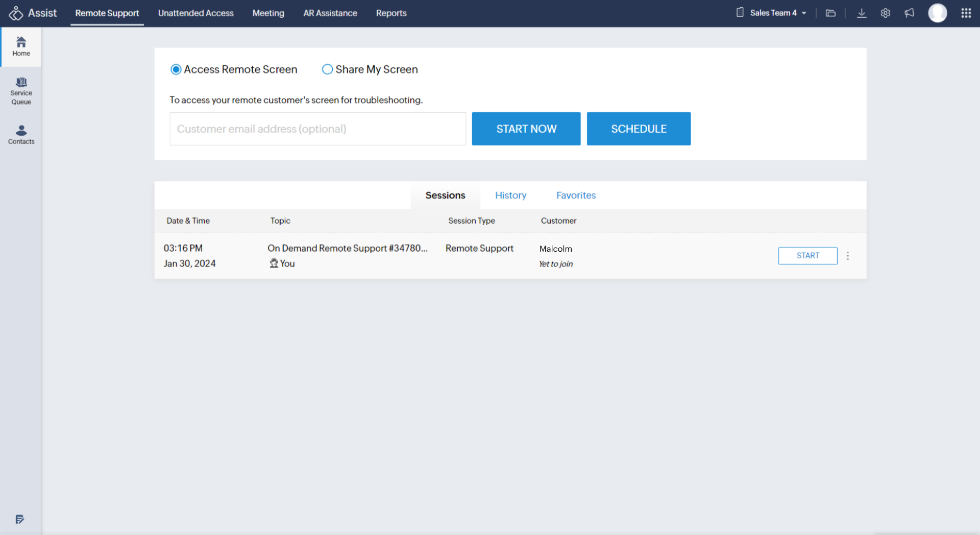Image resolution: width=980 pixels, height=535 pixels.
Task: Select the Sessions tab
Action: pyautogui.click(x=446, y=196)
